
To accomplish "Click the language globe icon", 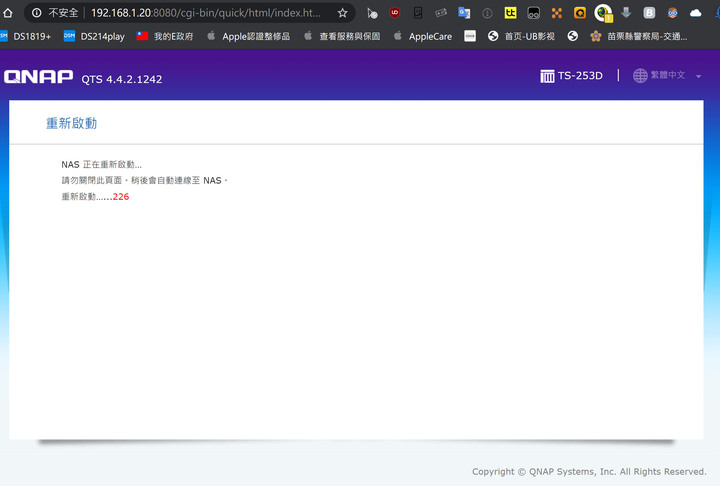I will [x=640, y=75].
